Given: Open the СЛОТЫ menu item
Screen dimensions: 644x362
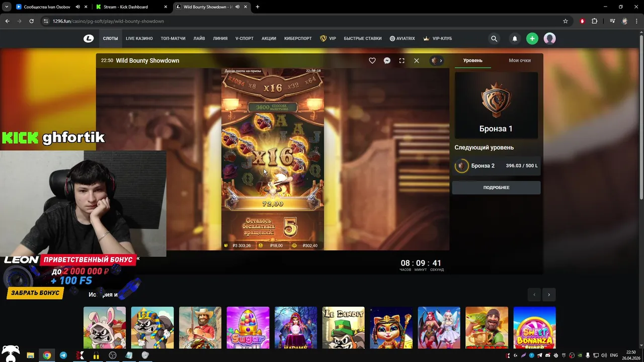Looking at the screenshot, I should click(110, 38).
